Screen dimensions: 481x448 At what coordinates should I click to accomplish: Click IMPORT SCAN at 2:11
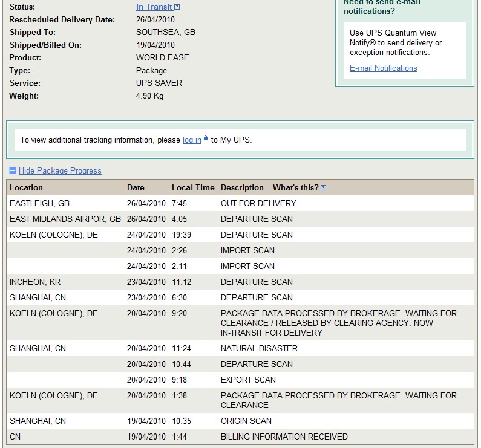pyautogui.click(x=247, y=266)
